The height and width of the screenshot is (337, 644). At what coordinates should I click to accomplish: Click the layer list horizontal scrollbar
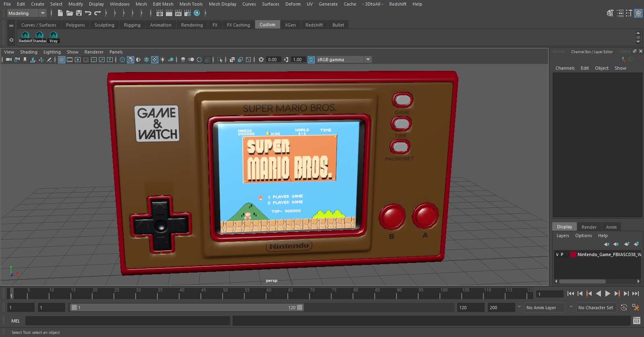pyautogui.click(x=582, y=281)
